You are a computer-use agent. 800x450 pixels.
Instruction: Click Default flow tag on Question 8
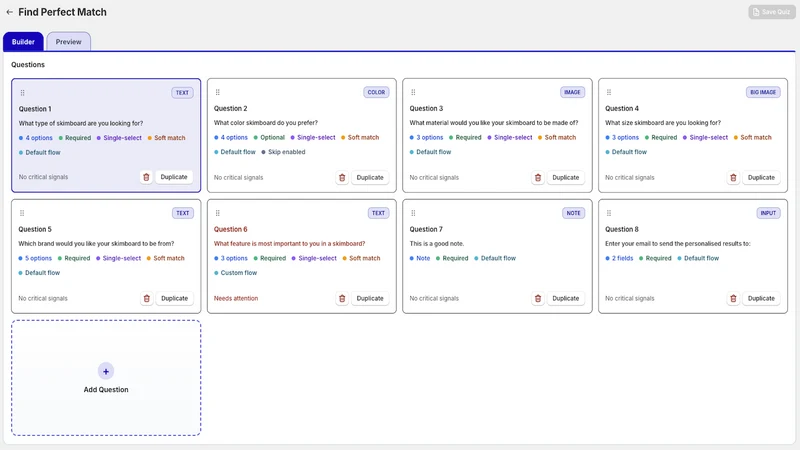pos(698,259)
